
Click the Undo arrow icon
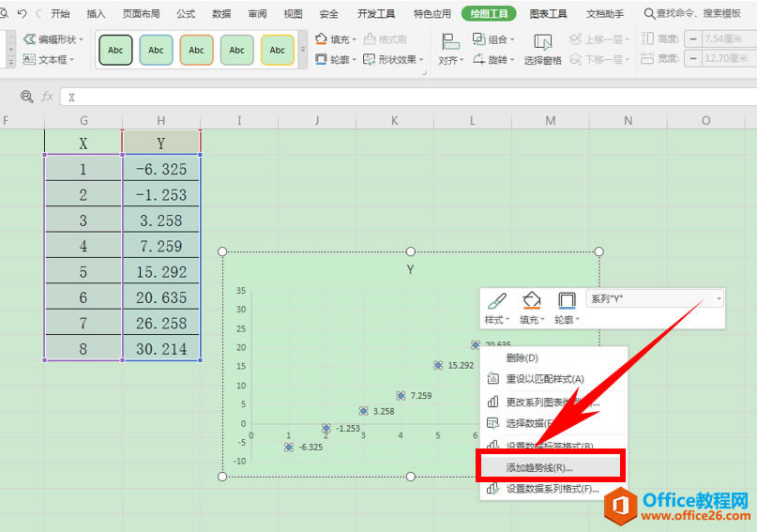pos(22,13)
